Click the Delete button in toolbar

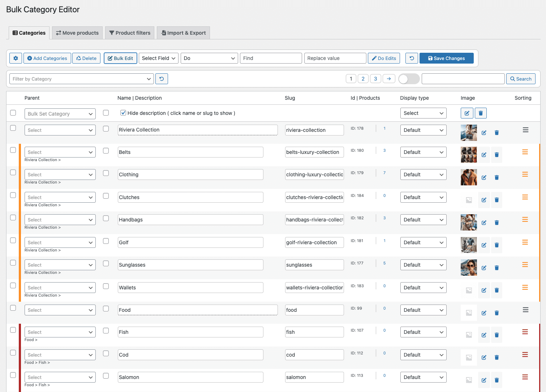tap(86, 58)
